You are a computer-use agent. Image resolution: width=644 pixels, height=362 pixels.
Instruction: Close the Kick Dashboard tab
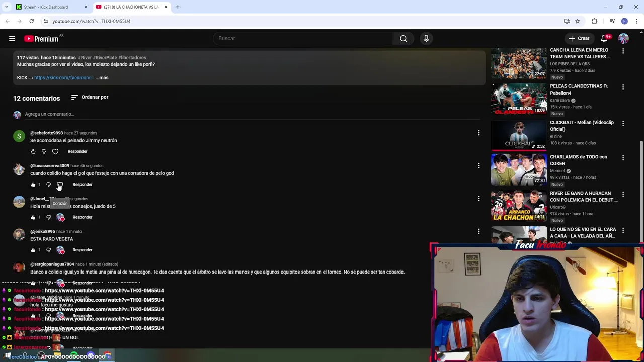point(86,7)
